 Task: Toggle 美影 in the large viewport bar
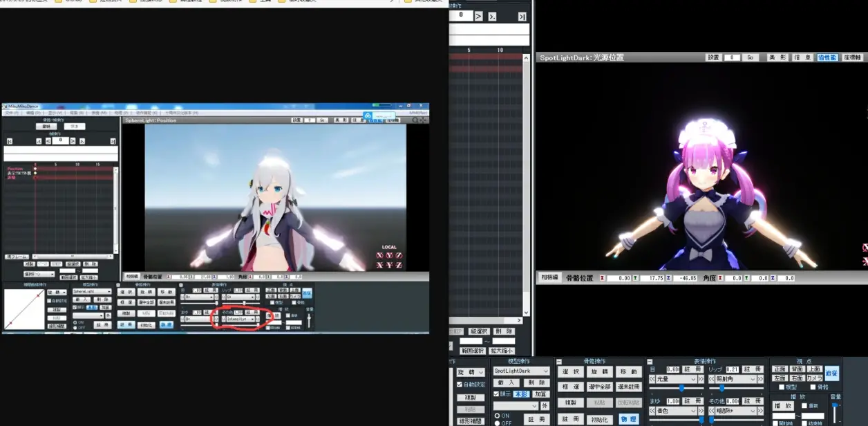coord(777,57)
